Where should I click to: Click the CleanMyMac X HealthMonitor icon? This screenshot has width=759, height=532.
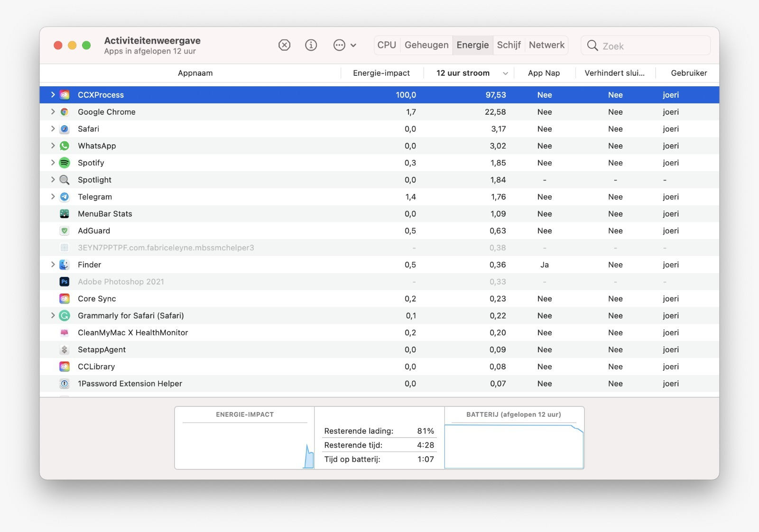coord(65,332)
